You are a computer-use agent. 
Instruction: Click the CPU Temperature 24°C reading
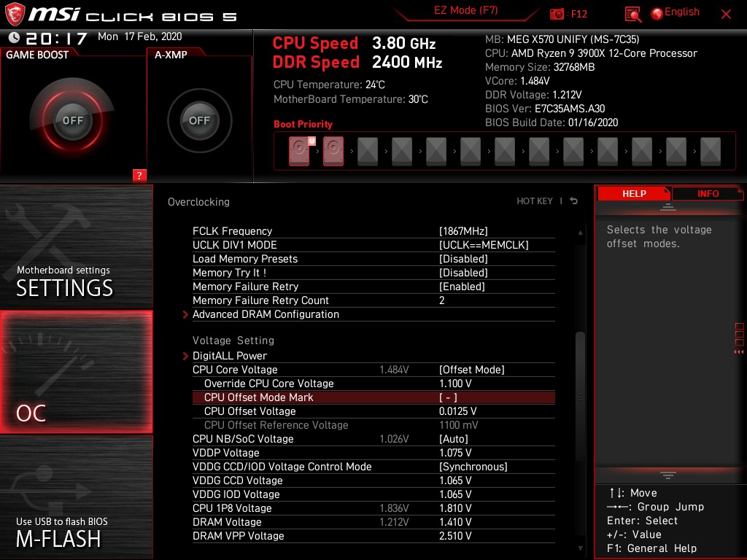click(x=329, y=85)
